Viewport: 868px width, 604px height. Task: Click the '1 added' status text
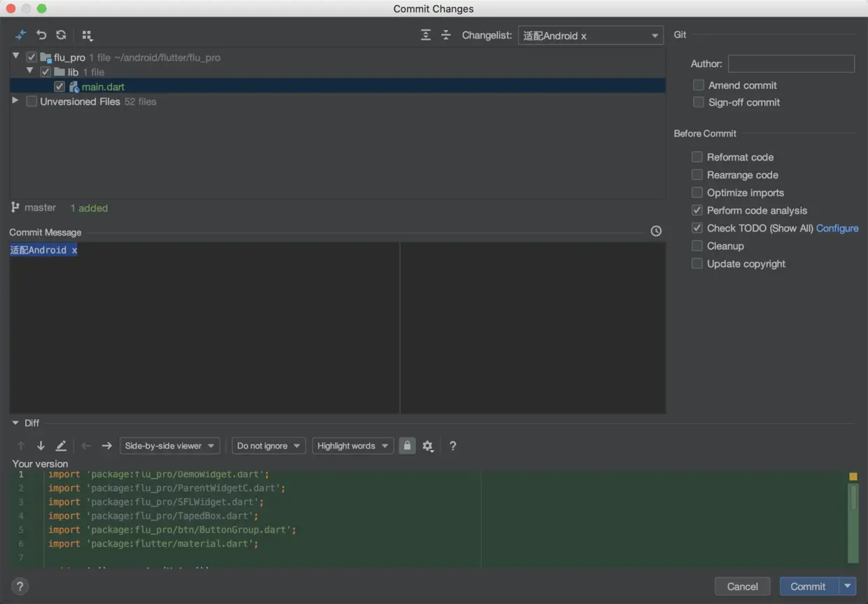coord(89,208)
